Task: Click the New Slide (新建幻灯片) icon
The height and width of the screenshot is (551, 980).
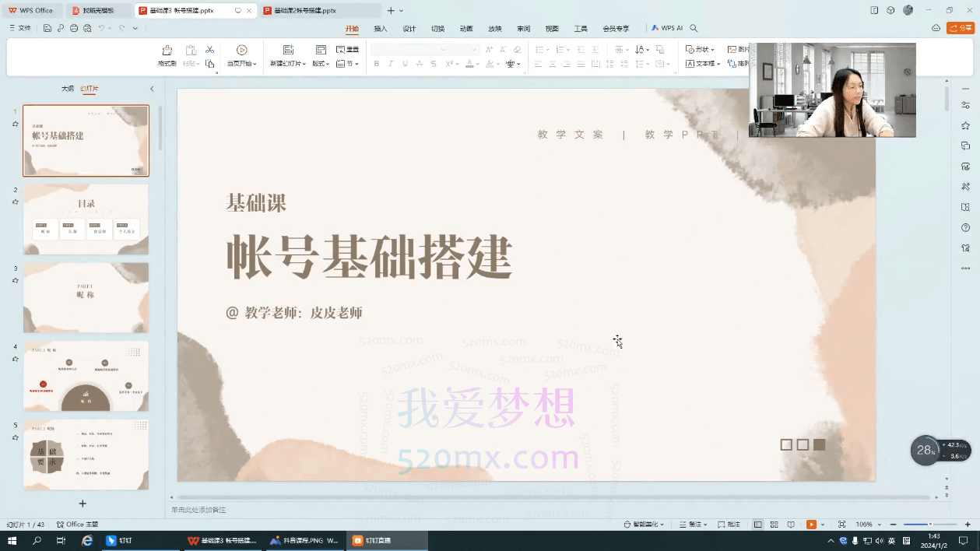Action: click(x=288, y=51)
